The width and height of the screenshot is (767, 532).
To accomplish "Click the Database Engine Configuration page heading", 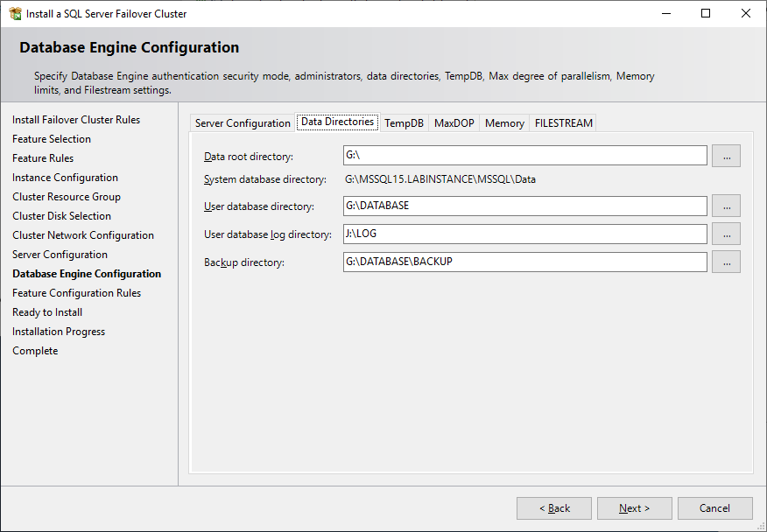I will (130, 47).
